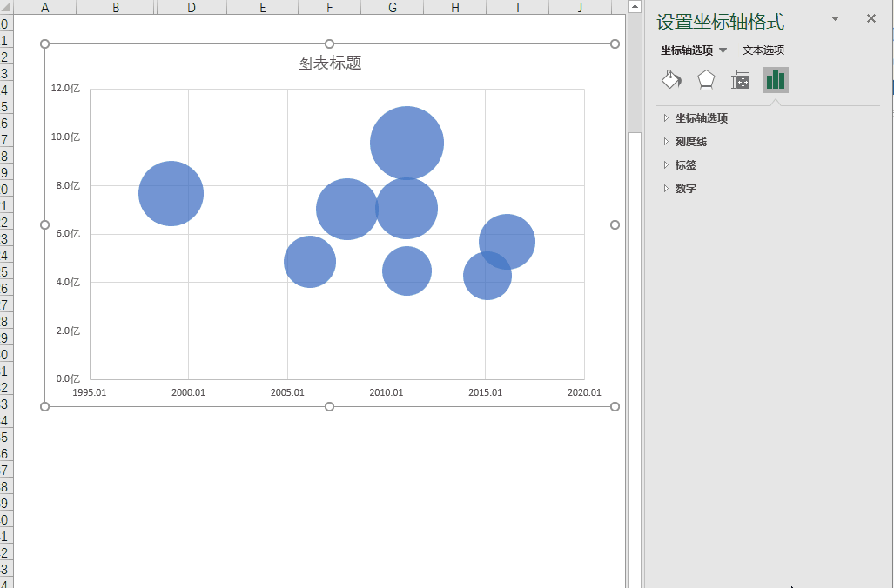Click the 图表标题 chart title
This screenshot has width=894, height=588.
(x=330, y=63)
